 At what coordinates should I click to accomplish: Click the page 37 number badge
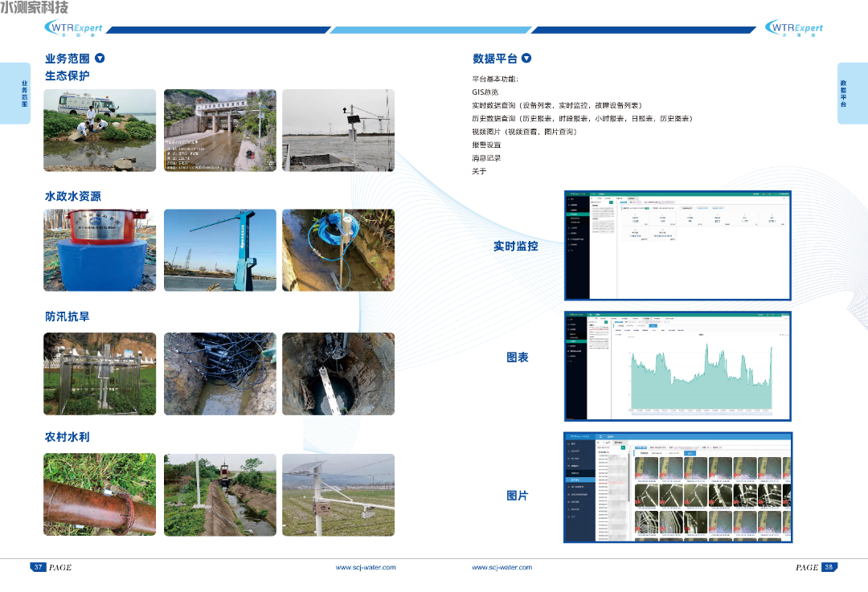point(38,567)
